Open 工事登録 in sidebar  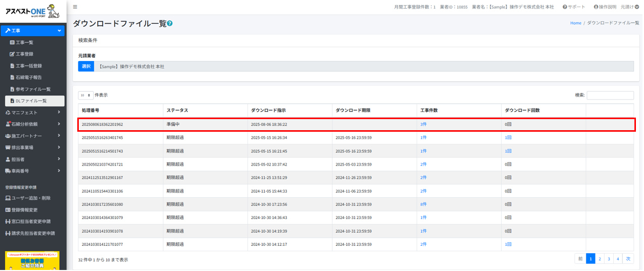[24, 54]
